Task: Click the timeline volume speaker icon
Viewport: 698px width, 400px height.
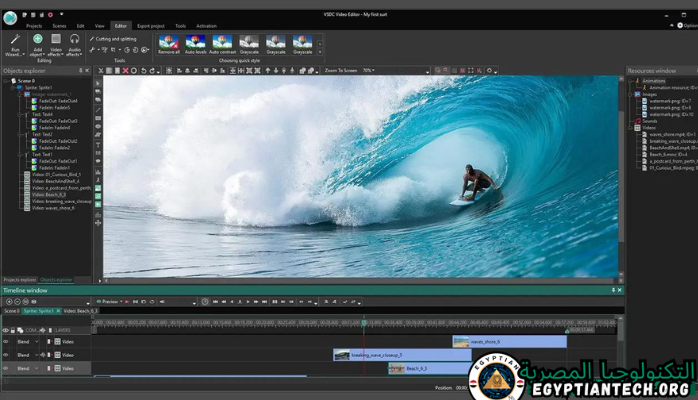Action: coord(162,302)
